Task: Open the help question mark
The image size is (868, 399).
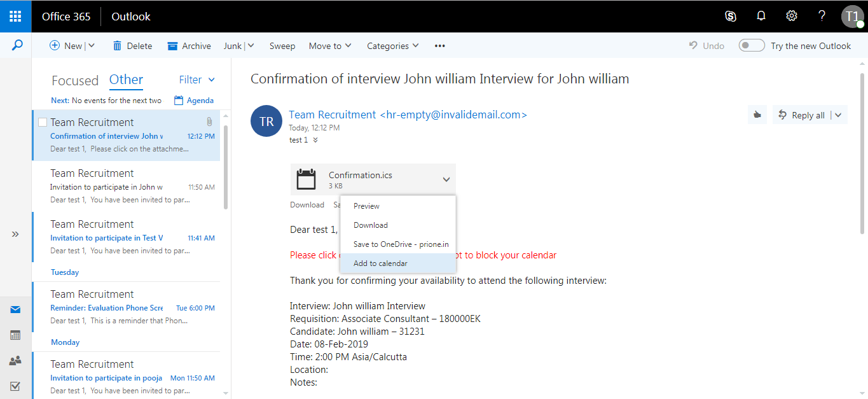Action: pyautogui.click(x=822, y=16)
